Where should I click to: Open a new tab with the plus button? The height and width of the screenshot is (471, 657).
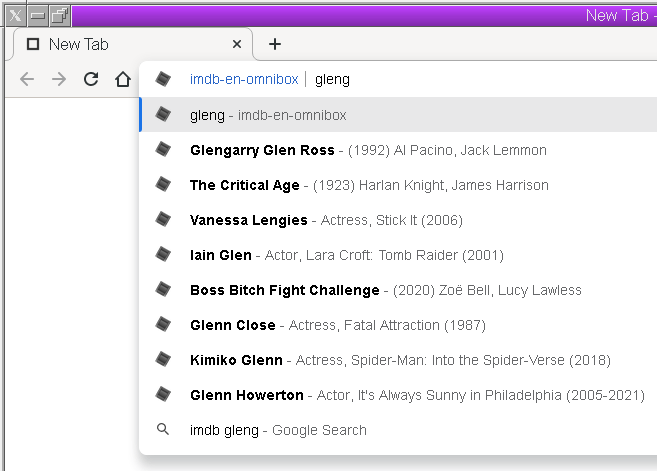(x=275, y=44)
